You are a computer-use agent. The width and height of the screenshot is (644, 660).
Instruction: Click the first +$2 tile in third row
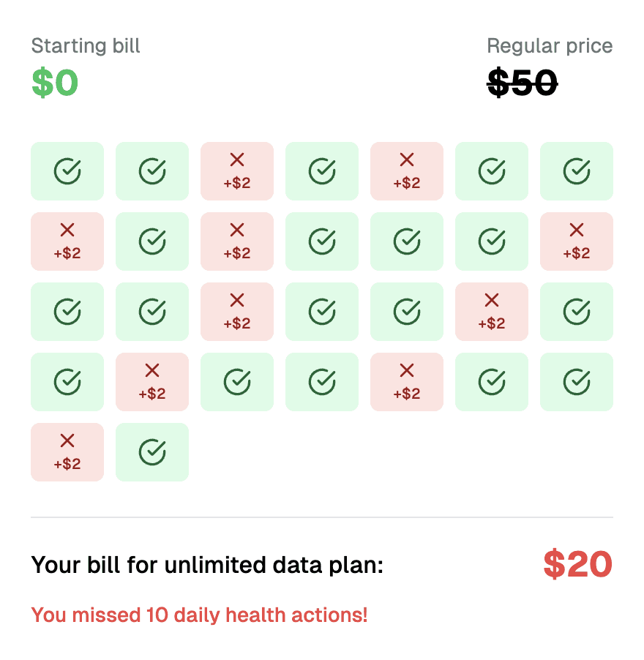tap(237, 312)
